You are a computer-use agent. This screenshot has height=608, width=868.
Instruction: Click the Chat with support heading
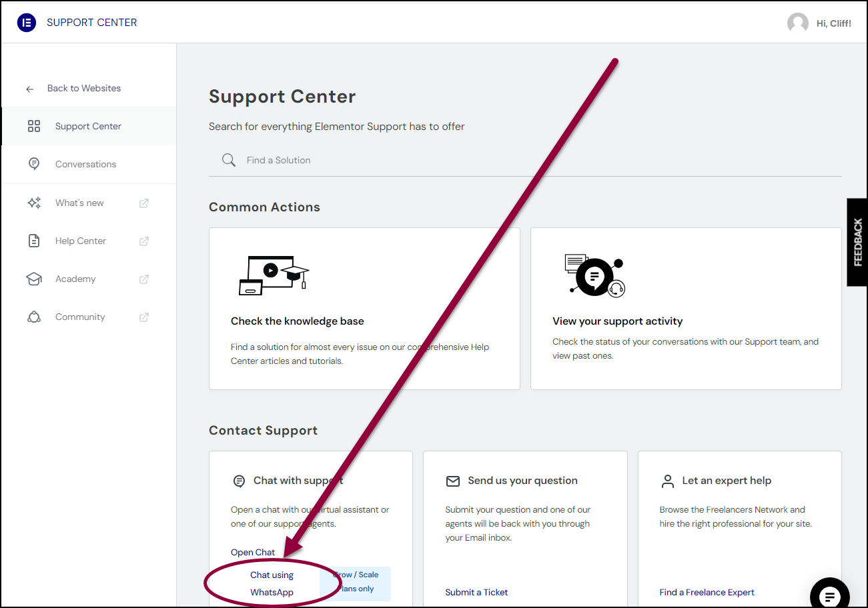click(x=298, y=481)
